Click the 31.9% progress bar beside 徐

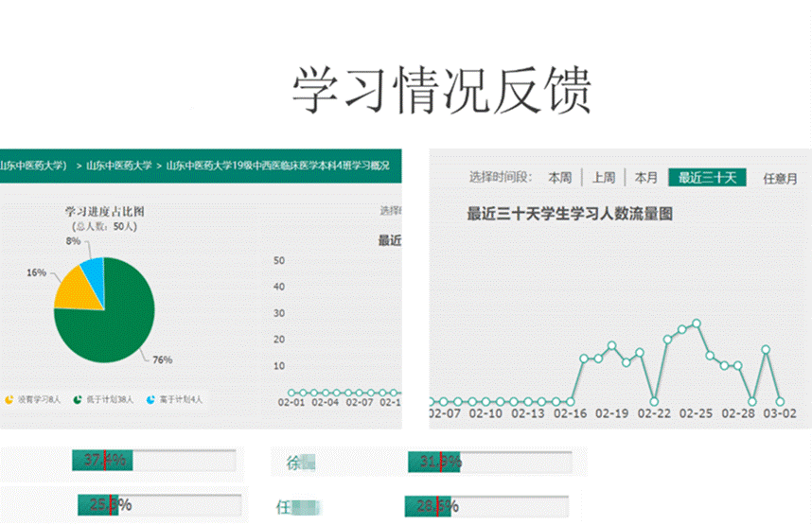tap(489, 462)
